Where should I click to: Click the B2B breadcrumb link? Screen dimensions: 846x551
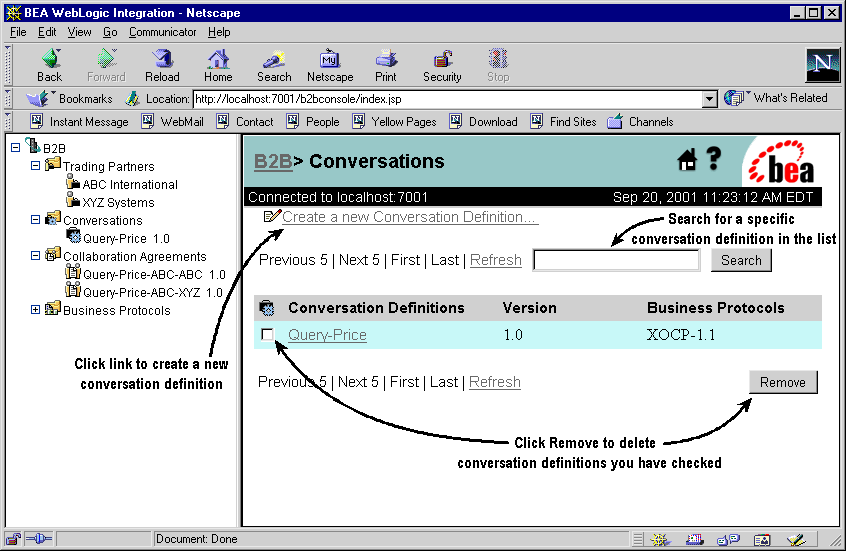[x=273, y=161]
